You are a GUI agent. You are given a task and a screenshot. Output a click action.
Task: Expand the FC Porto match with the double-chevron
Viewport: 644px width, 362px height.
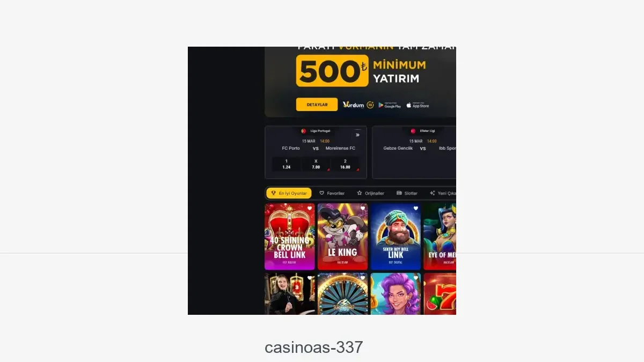tap(357, 135)
